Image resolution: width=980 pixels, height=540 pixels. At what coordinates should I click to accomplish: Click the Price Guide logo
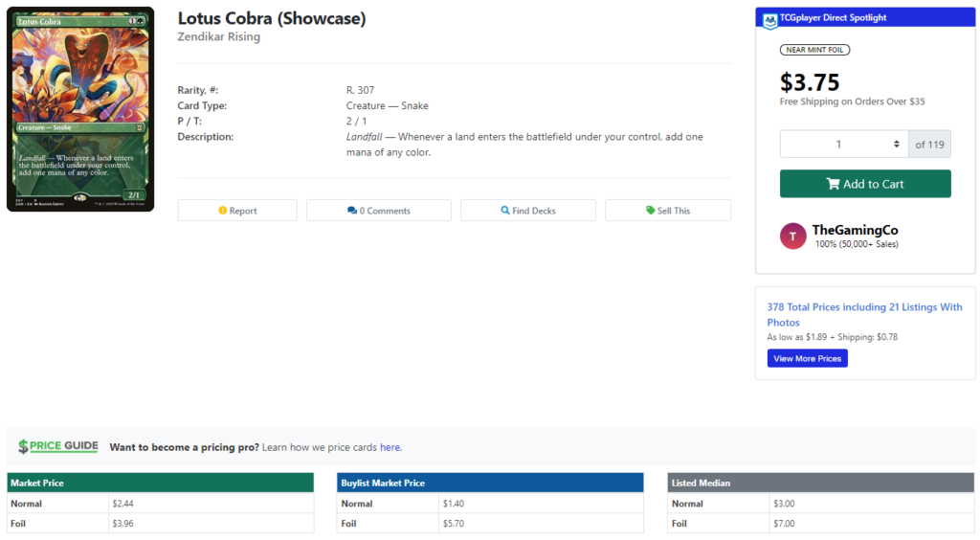pyautogui.click(x=58, y=446)
